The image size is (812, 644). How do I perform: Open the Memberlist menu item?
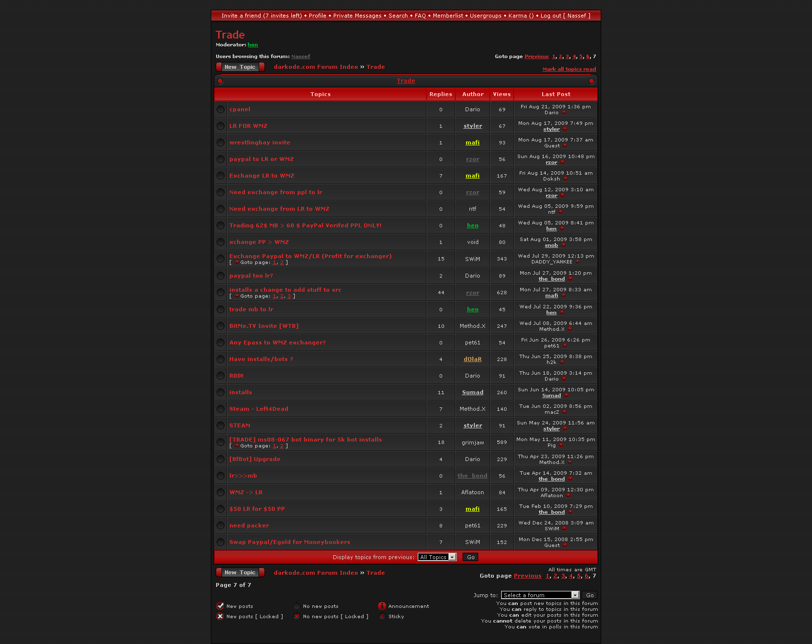tap(447, 16)
